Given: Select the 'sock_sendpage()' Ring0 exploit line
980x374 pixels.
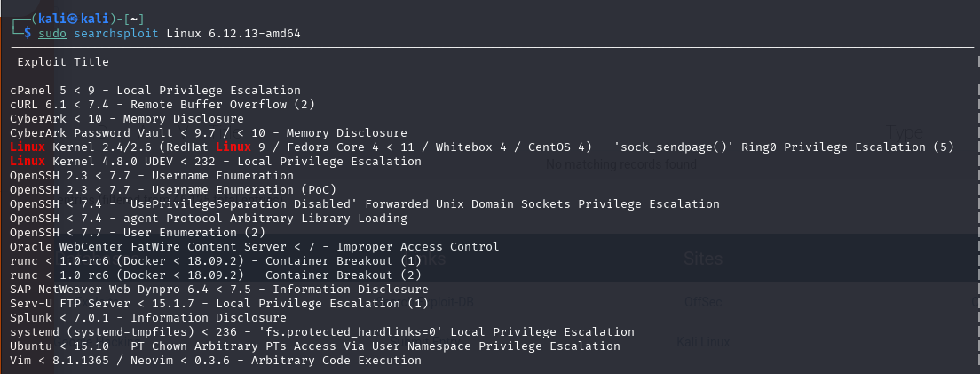Looking at the screenshot, I should pos(482,147).
